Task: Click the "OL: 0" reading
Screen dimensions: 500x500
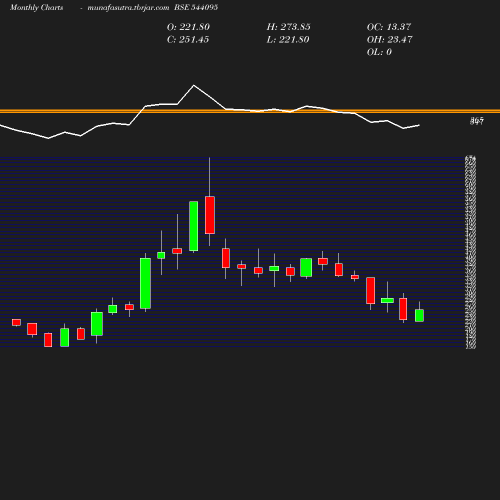Action: 379,52
